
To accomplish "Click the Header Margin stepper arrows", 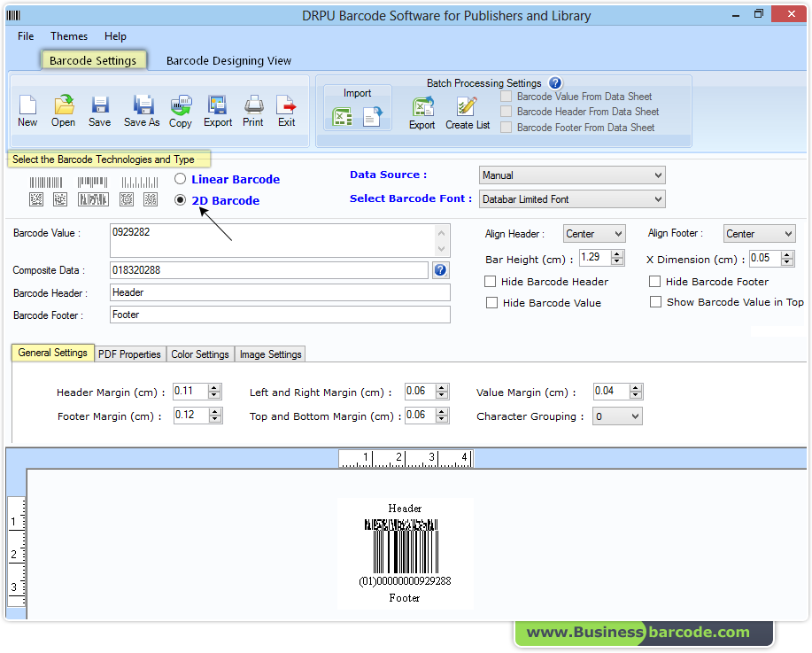I will pos(214,392).
